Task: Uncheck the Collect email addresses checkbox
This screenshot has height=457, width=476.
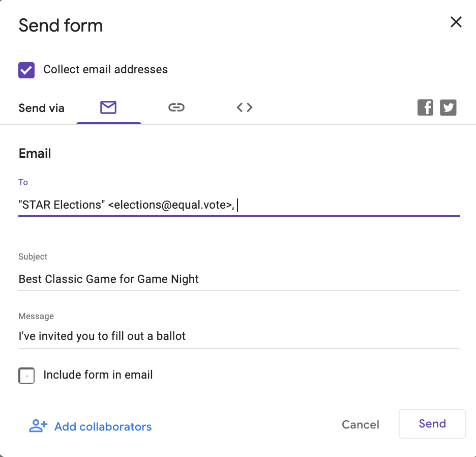Action: 26,70
